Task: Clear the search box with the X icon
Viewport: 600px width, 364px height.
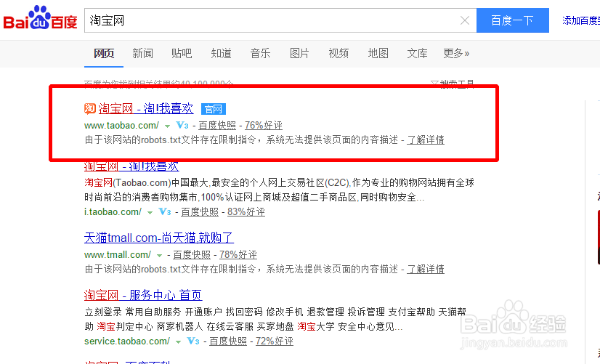Action: 465,20
